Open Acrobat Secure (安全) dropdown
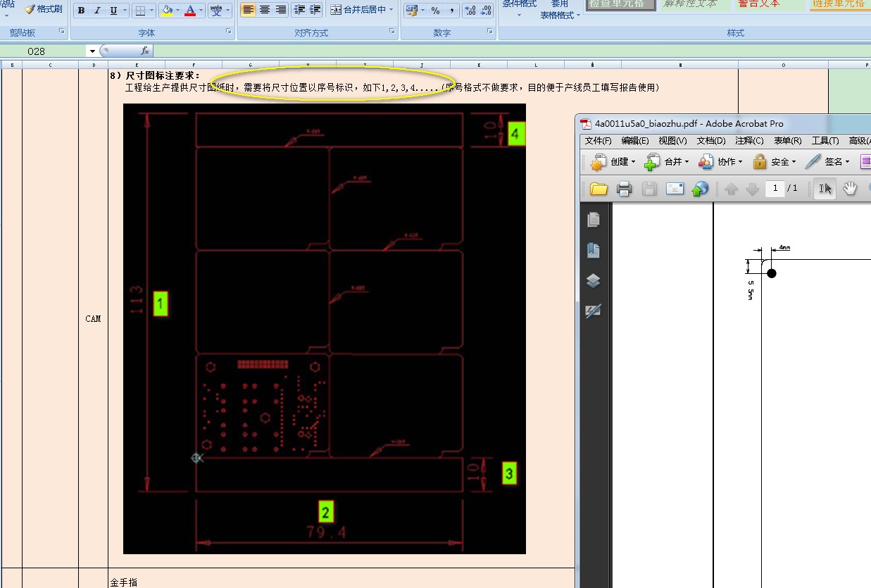This screenshot has height=588, width=871. click(x=775, y=162)
